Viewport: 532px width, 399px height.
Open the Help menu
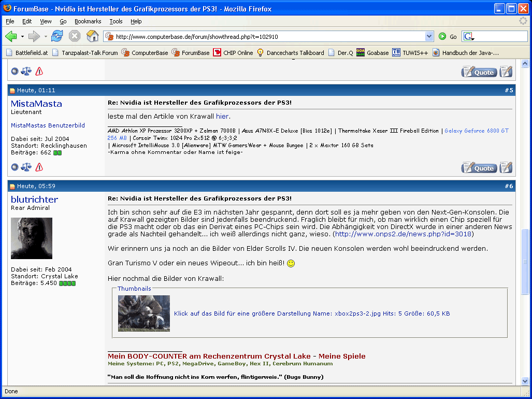[x=136, y=21]
